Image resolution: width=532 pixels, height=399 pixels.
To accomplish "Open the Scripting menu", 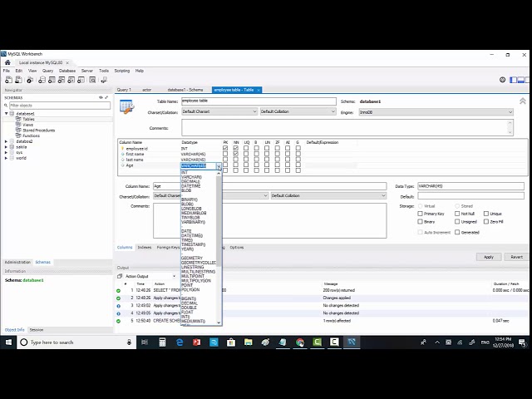I will coord(122,71).
